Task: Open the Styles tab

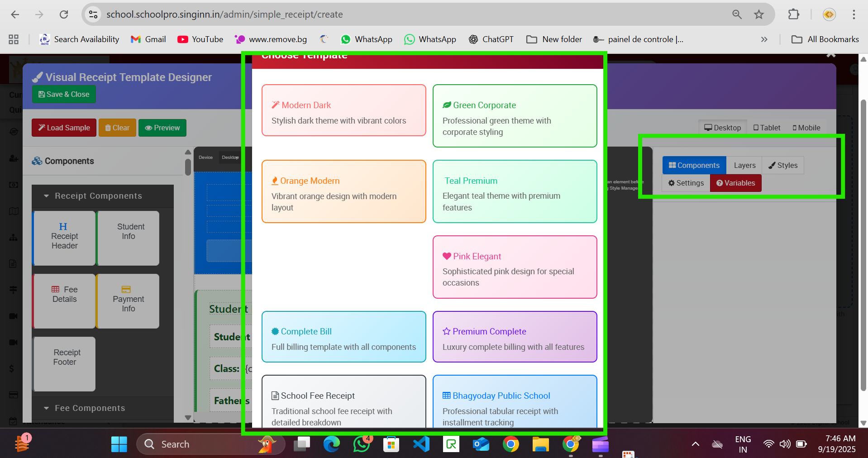Action: pyautogui.click(x=783, y=165)
